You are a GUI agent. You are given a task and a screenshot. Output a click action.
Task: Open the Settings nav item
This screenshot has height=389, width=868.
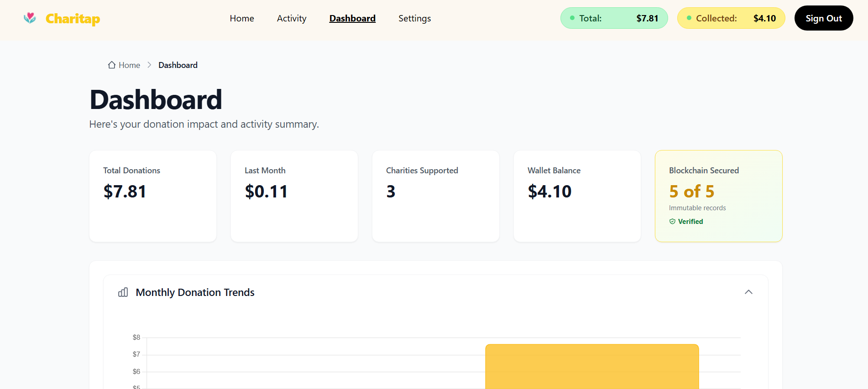(x=414, y=18)
